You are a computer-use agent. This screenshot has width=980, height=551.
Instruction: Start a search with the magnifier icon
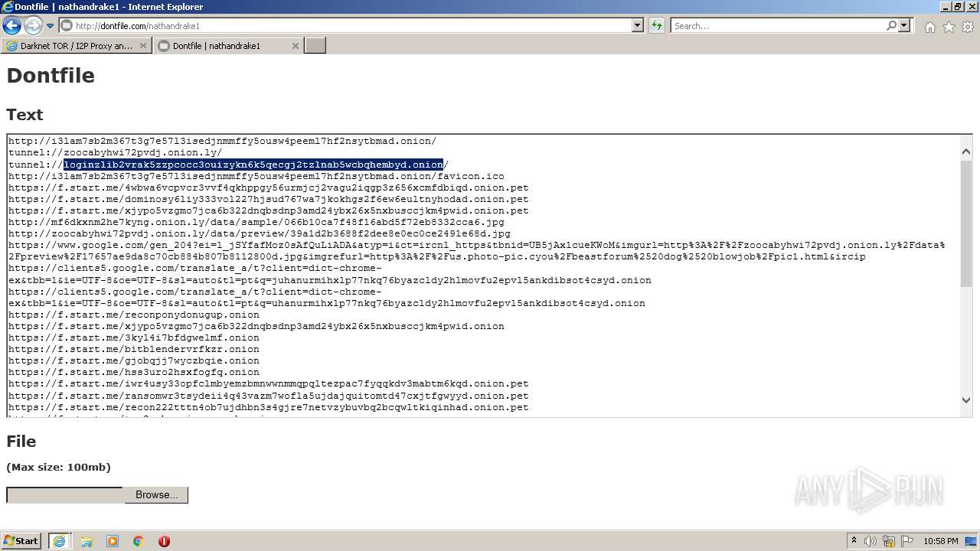pos(891,25)
